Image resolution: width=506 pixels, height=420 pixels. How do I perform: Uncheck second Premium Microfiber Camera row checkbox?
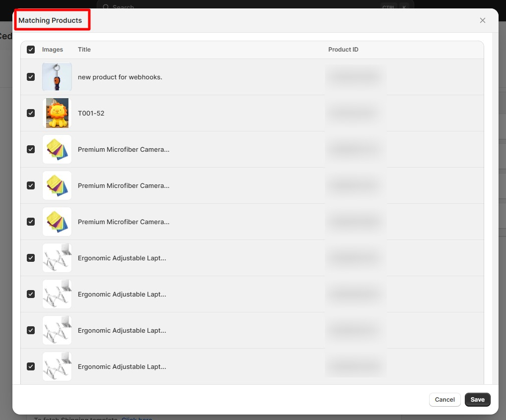tap(31, 185)
